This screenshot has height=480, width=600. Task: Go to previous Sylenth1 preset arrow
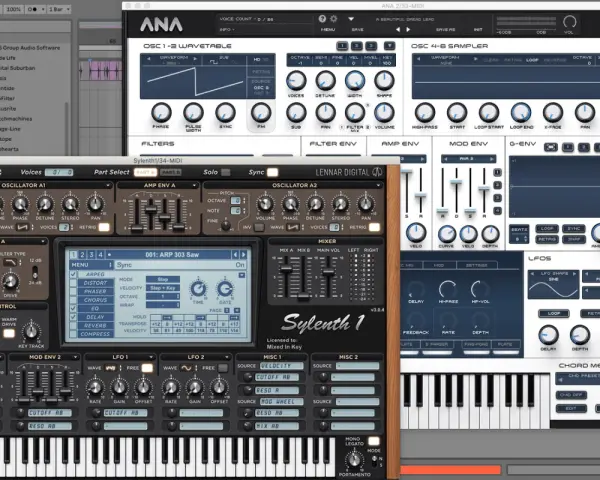(235, 255)
